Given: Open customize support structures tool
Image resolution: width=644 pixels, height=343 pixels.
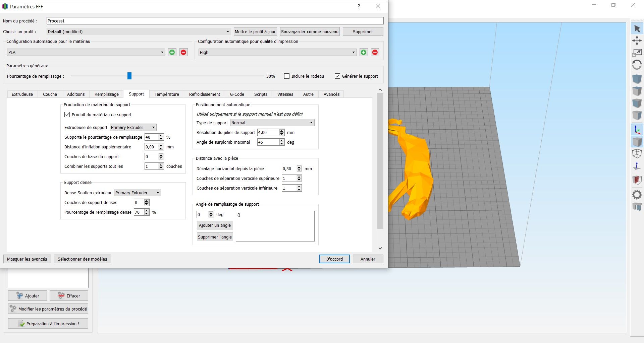Looking at the screenshot, I should click(x=637, y=207).
